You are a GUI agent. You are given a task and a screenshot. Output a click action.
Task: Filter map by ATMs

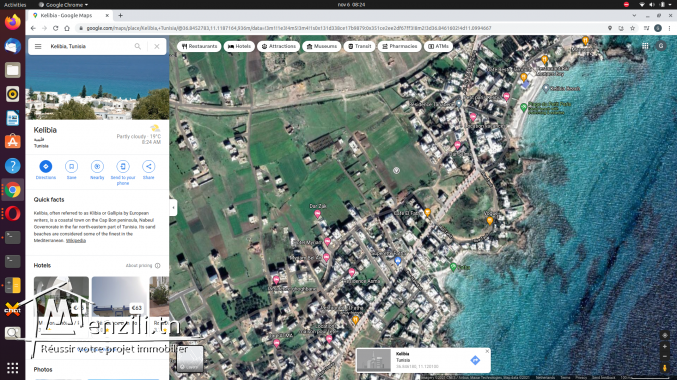[438, 46]
